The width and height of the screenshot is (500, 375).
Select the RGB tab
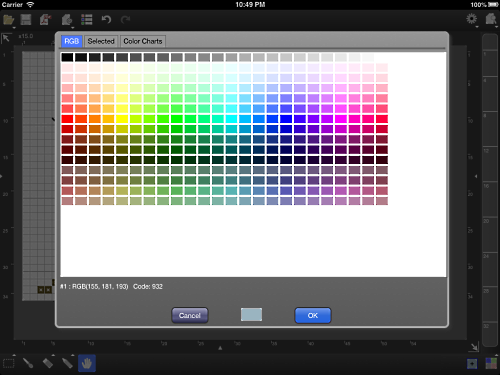72,41
